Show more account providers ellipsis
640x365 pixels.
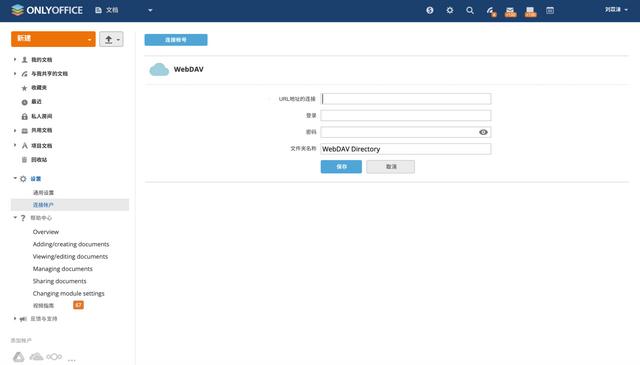coord(72,360)
